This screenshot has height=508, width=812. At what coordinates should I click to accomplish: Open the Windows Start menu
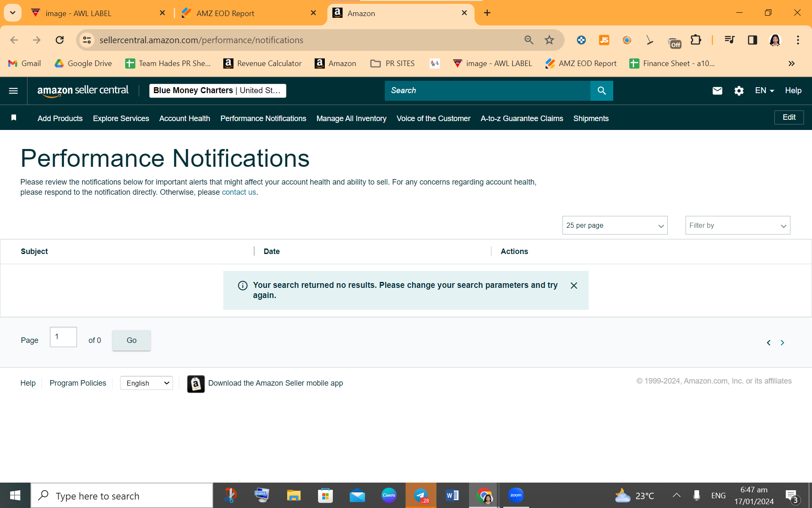(x=15, y=495)
